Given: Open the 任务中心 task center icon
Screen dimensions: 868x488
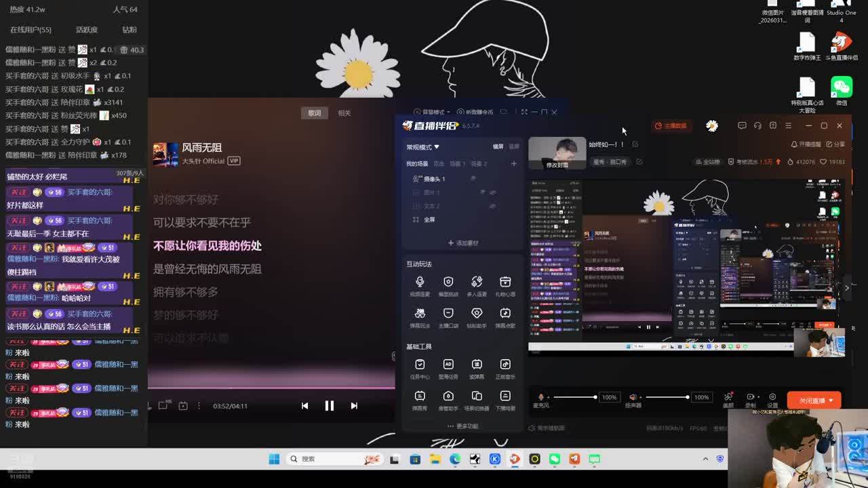Looking at the screenshot, I should click(420, 368).
